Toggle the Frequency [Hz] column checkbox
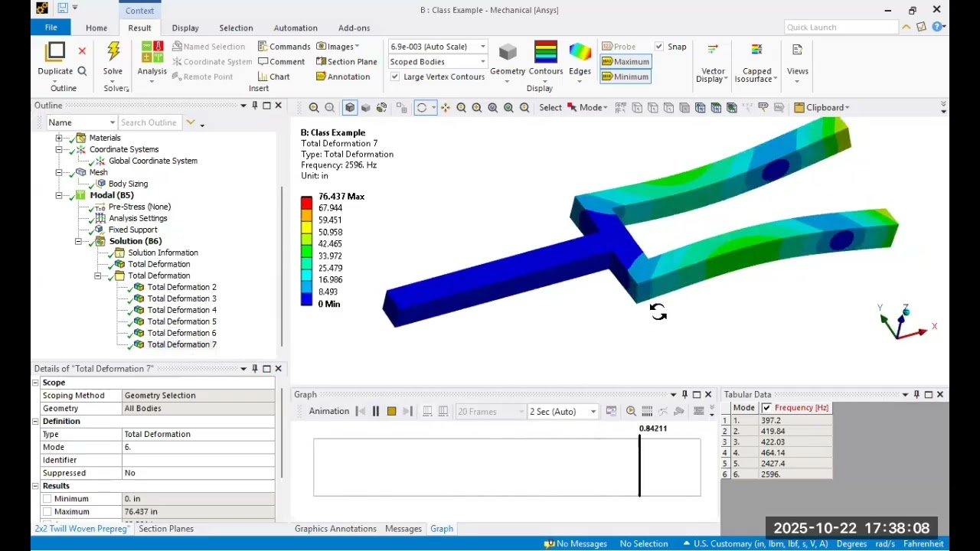This screenshot has width=980, height=551. (x=766, y=408)
